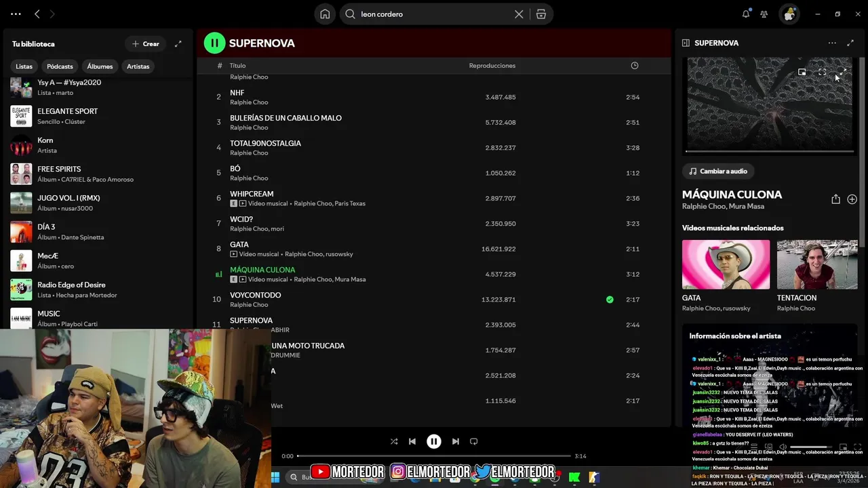Clear the 'leon cordero' search text
Screen dimensions: 868x488
(x=519, y=14)
